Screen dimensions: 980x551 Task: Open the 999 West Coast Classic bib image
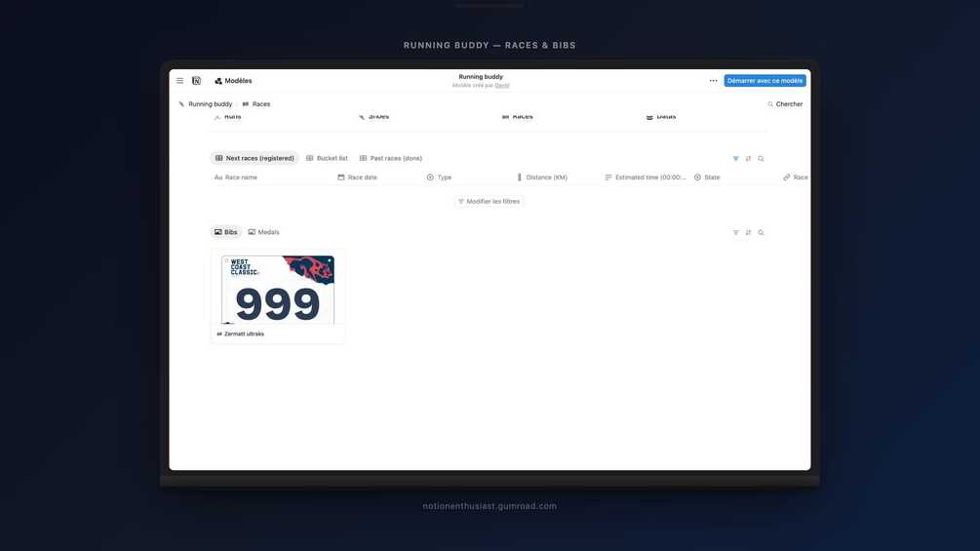click(x=278, y=290)
